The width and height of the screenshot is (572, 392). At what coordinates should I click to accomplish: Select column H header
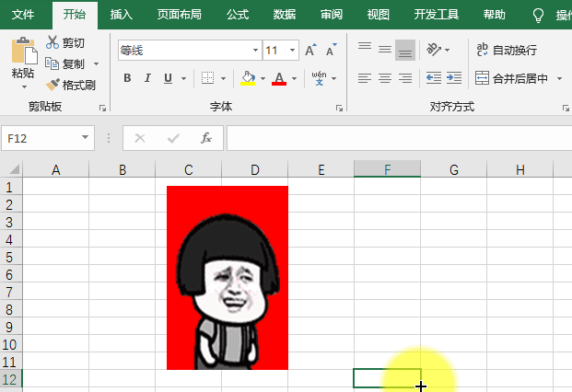click(520, 169)
